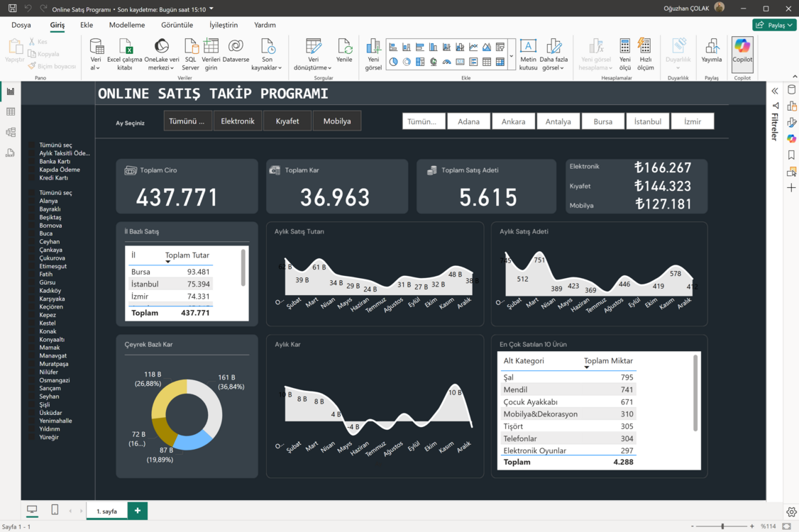Open the DAX query view icon

(x=11, y=153)
